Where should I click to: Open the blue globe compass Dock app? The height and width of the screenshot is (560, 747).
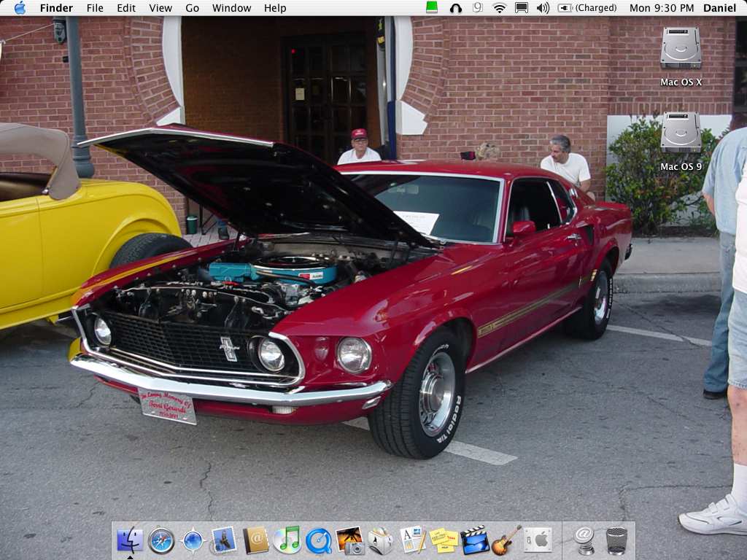pos(193,542)
